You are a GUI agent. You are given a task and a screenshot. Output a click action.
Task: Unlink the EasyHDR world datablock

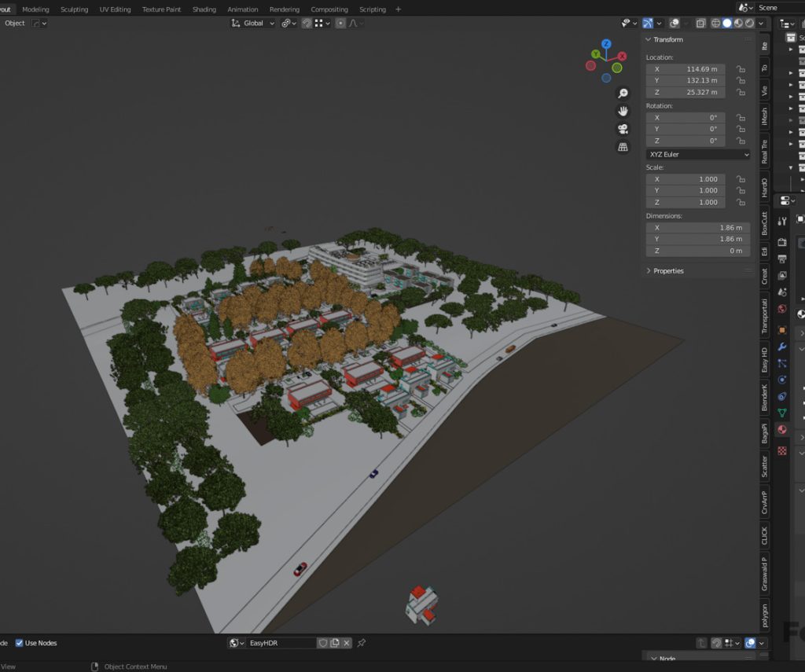(347, 643)
